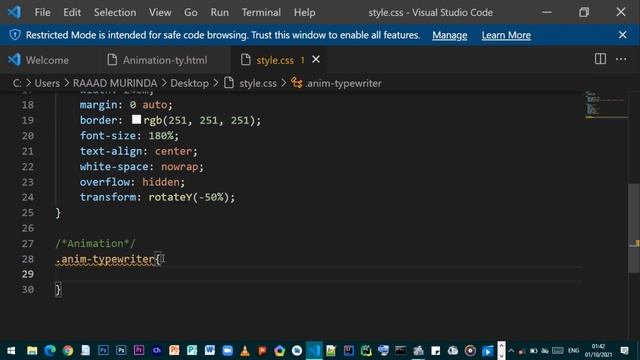Click line number 24 in the gutter
640x360 pixels.
[x=28, y=197]
